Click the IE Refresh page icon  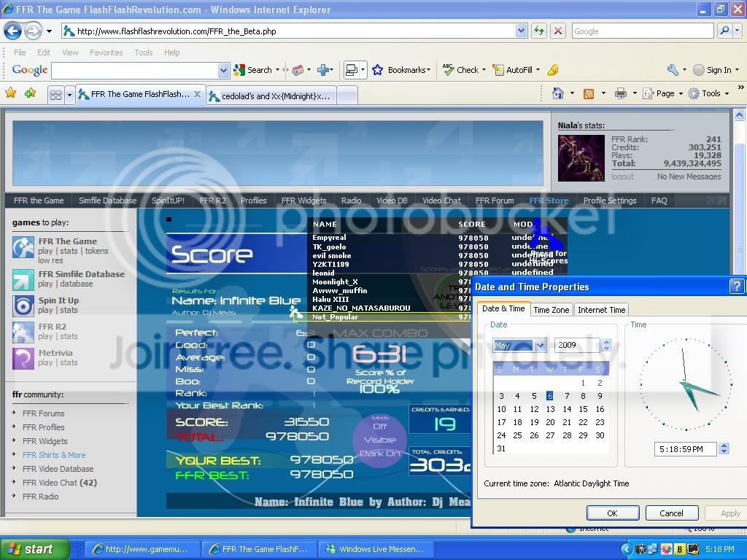click(539, 31)
